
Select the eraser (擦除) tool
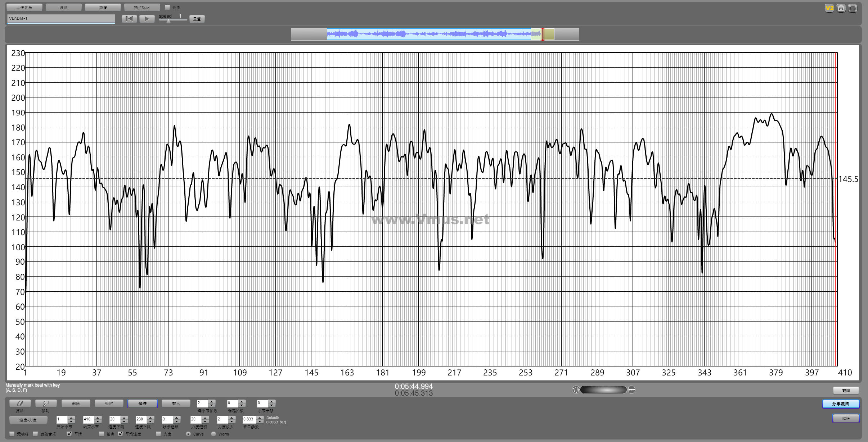pos(20,404)
